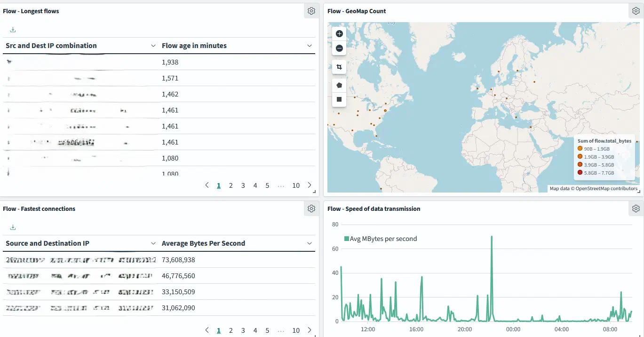
Task: Download Fastest connections table data
Action: [x=13, y=227]
